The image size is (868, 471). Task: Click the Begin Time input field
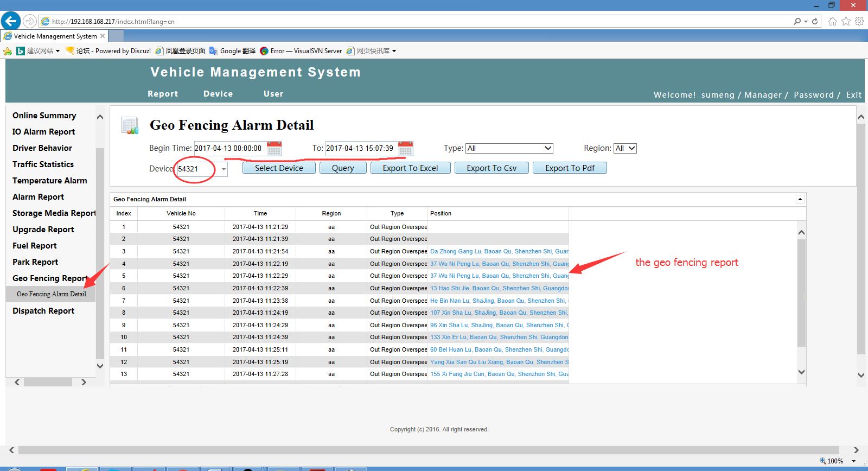tap(230, 148)
